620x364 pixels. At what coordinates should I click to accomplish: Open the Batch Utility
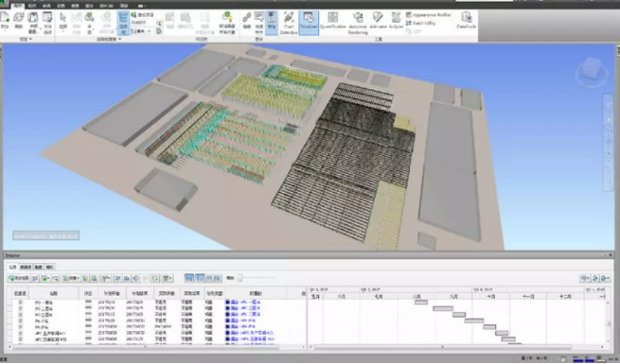pyautogui.click(x=420, y=24)
